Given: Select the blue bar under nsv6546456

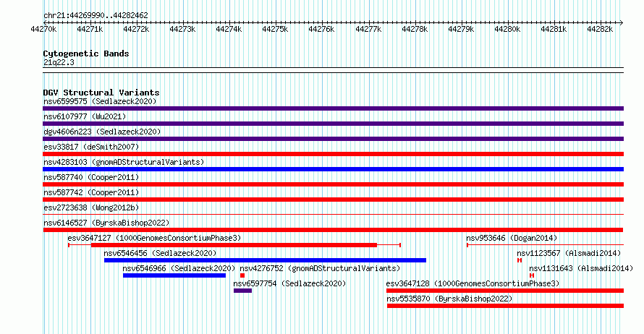Looking at the screenshot, I should (265, 260).
